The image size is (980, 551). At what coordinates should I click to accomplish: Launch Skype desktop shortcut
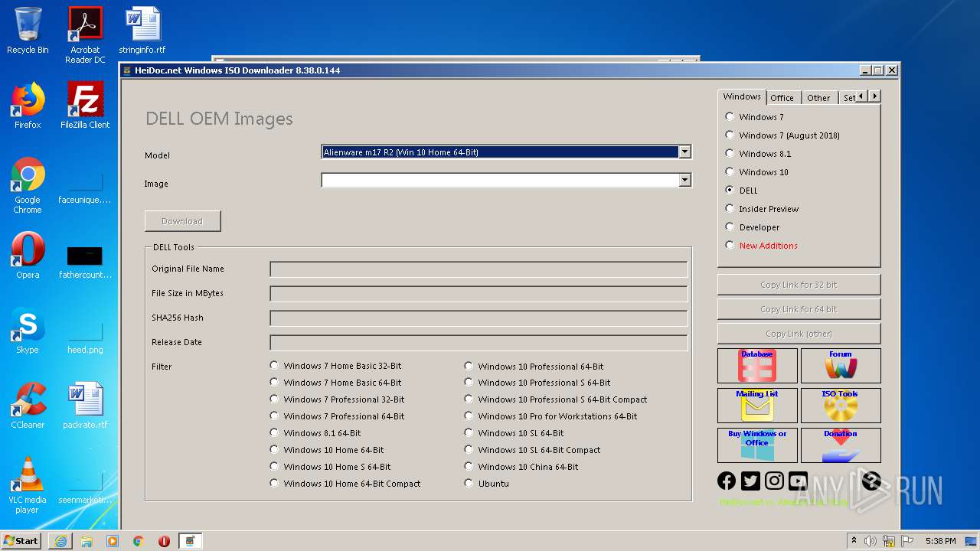tap(28, 331)
